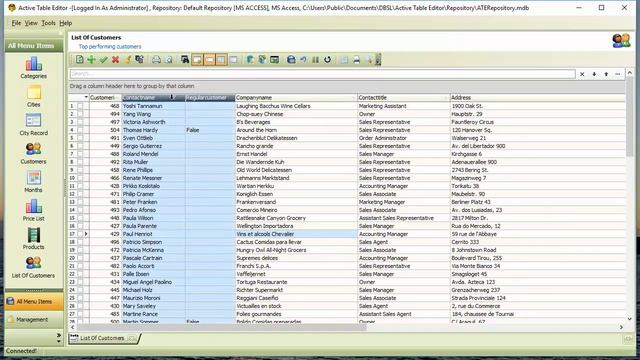Click into the Search input field
The width and height of the screenshot is (640, 360).
[322, 74]
